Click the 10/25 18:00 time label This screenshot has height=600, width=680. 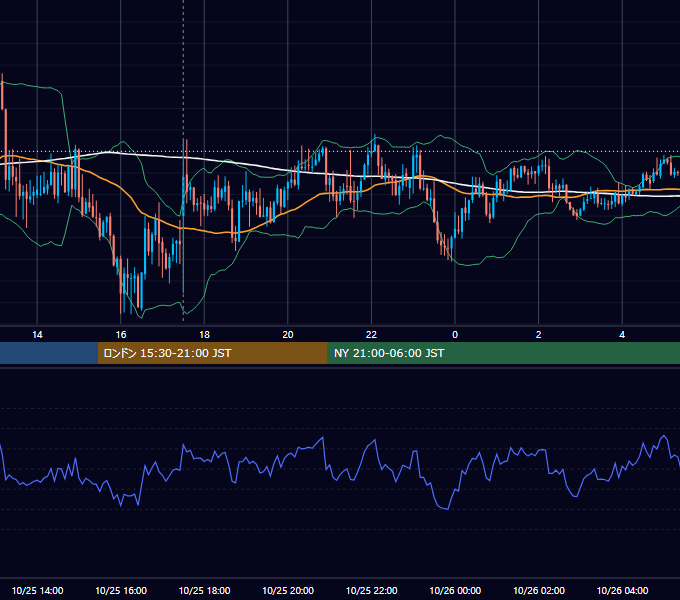(204, 590)
